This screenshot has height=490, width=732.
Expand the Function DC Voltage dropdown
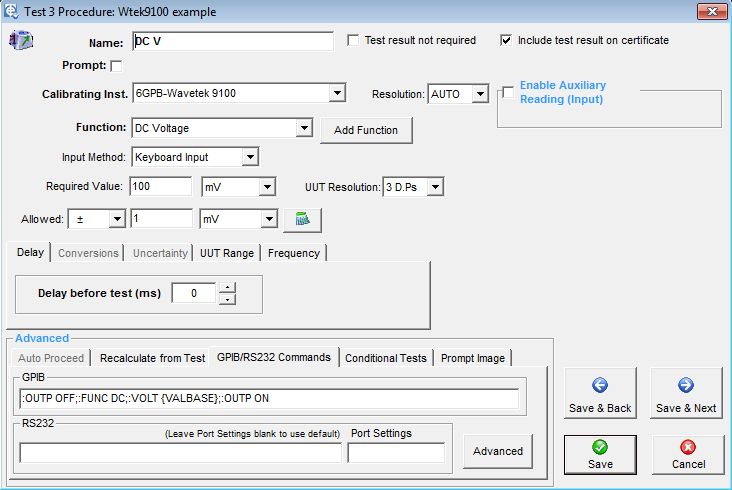pyautogui.click(x=304, y=129)
